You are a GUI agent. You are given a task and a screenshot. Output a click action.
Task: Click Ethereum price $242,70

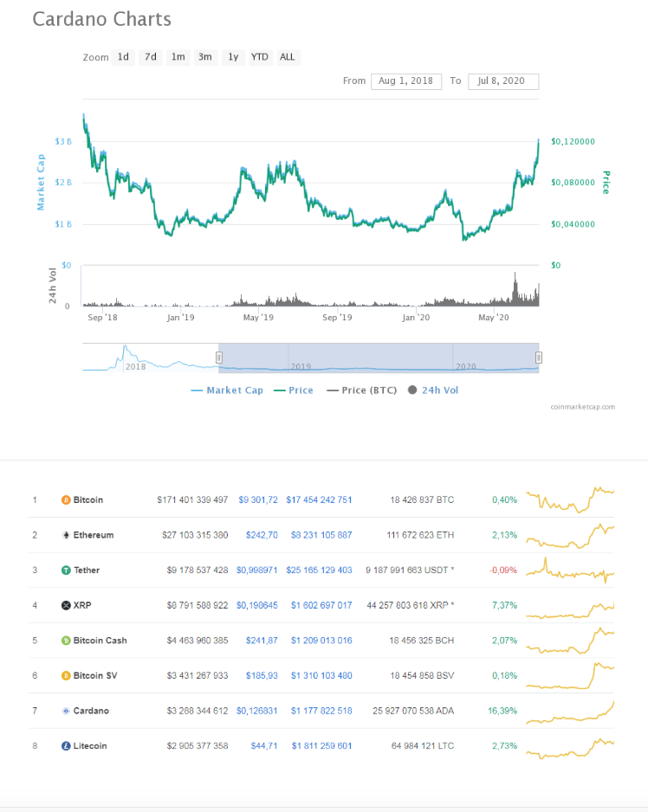point(262,535)
